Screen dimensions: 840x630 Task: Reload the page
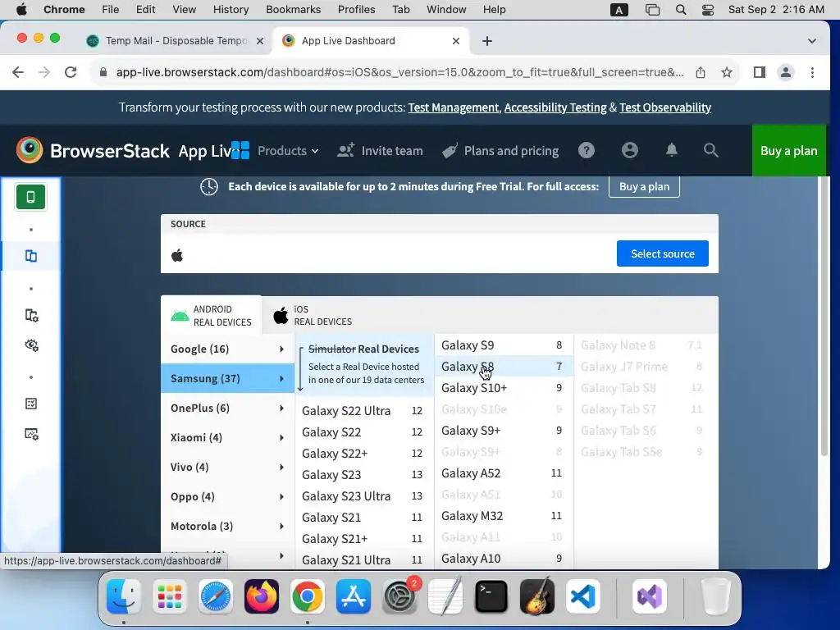[x=71, y=72]
